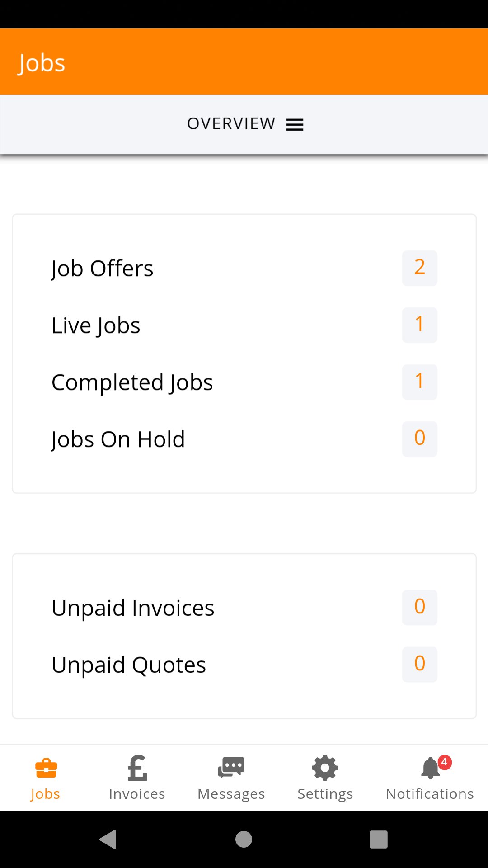Open Completed Jobs row
This screenshot has height=868, width=488.
132,382
